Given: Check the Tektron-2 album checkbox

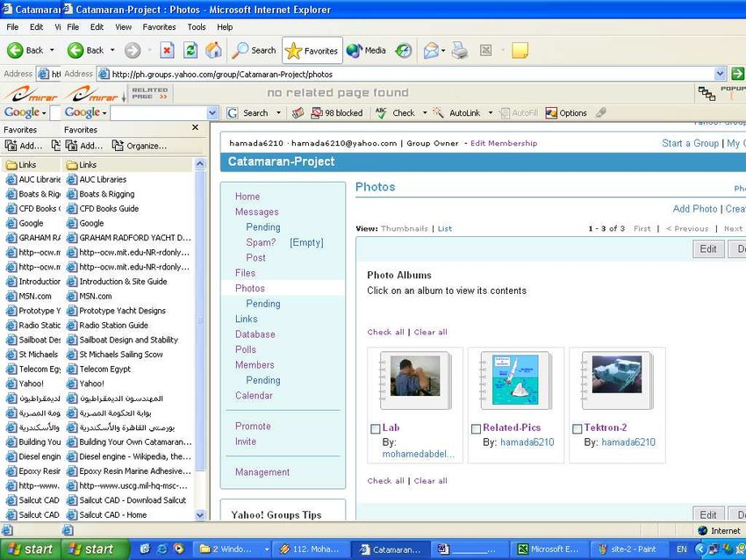Looking at the screenshot, I should pos(576,428).
